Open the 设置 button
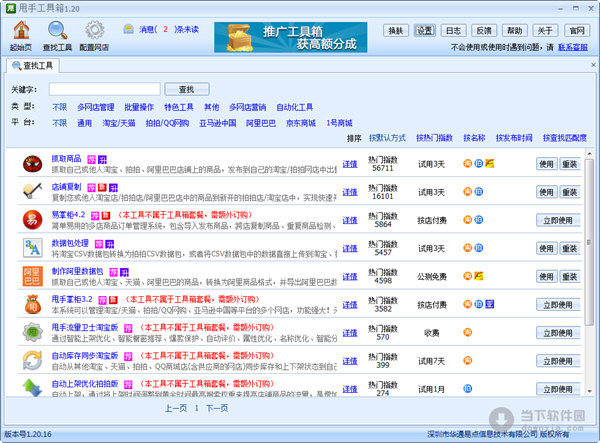Viewport: 600px width, 443px height. pyautogui.click(x=424, y=31)
